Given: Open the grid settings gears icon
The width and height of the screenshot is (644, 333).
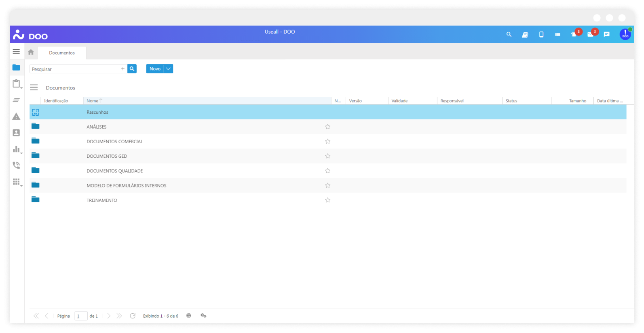Looking at the screenshot, I should click(203, 316).
